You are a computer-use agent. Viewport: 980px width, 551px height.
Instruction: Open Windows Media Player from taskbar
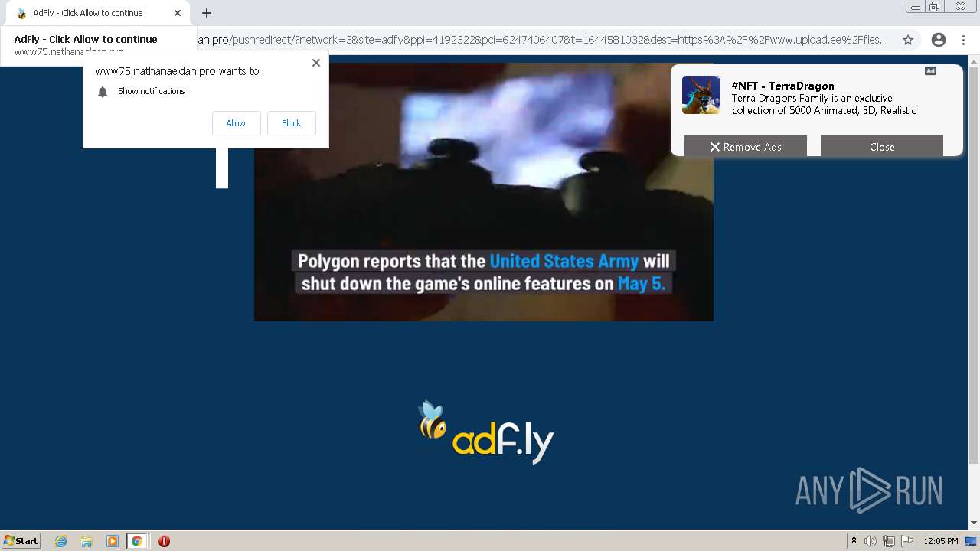(x=112, y=541)
